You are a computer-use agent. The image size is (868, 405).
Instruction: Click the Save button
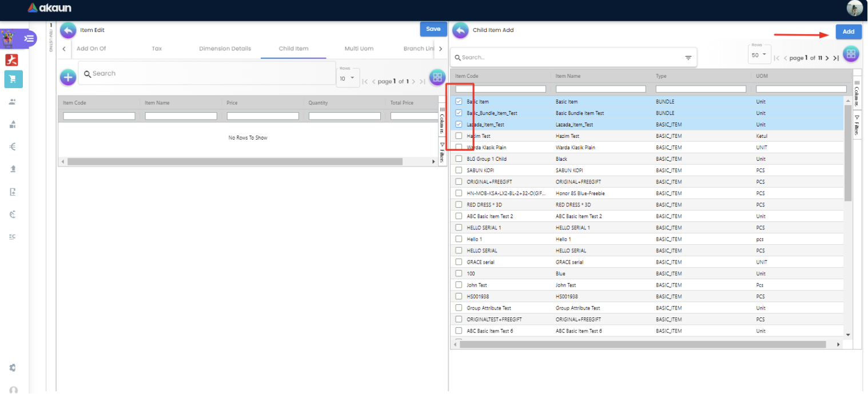click(433, 29)
